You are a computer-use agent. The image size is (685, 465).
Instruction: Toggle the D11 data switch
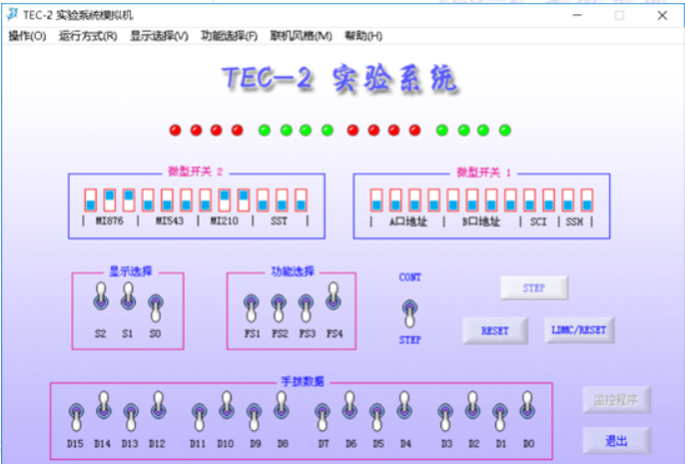(199, 417)
